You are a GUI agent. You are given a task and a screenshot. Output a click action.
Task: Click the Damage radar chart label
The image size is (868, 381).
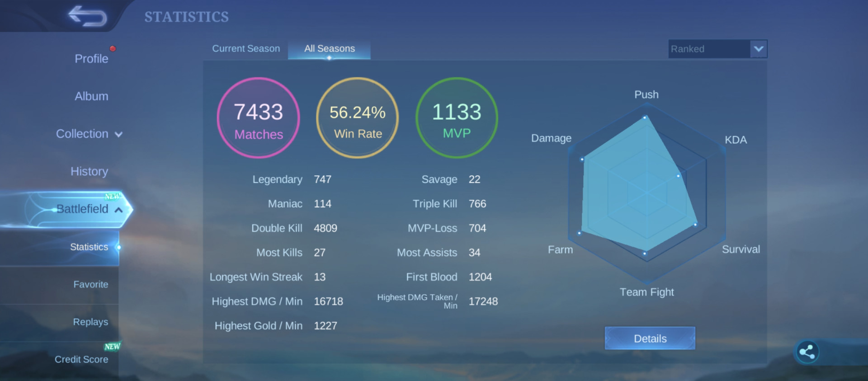tap(551, 138)
